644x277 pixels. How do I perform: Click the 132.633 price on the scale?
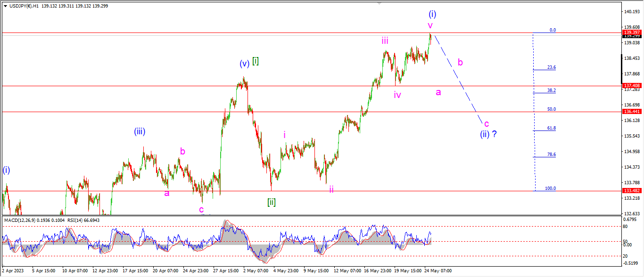point(631,213)
